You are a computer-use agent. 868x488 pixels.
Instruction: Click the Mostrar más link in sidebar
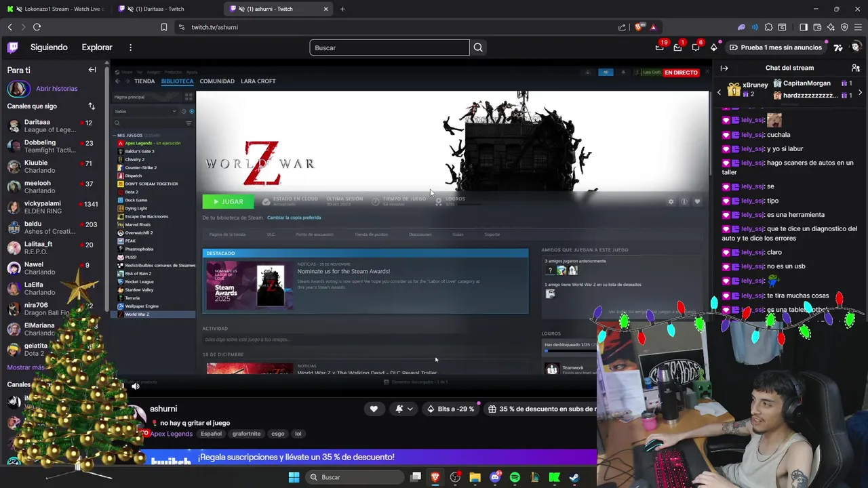click(x=26, y=367)
